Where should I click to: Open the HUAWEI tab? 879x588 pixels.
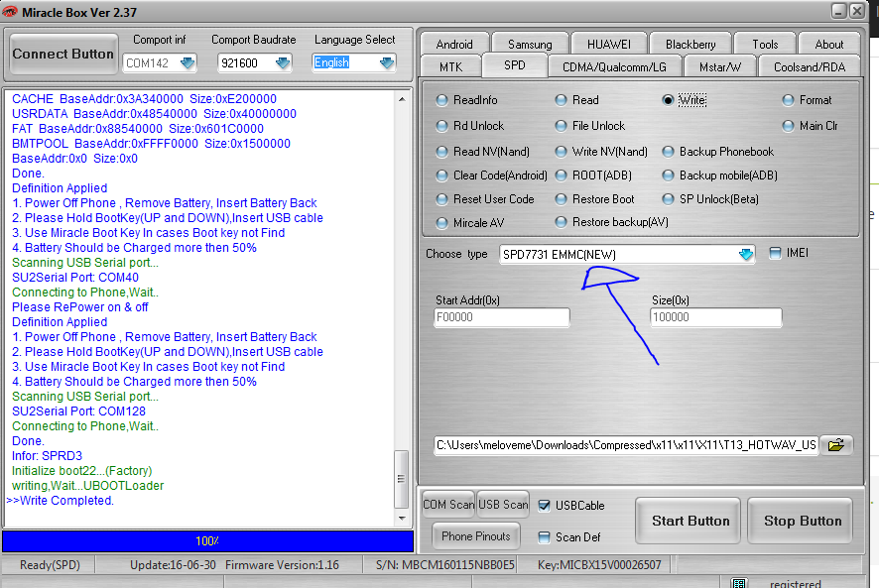609,44
